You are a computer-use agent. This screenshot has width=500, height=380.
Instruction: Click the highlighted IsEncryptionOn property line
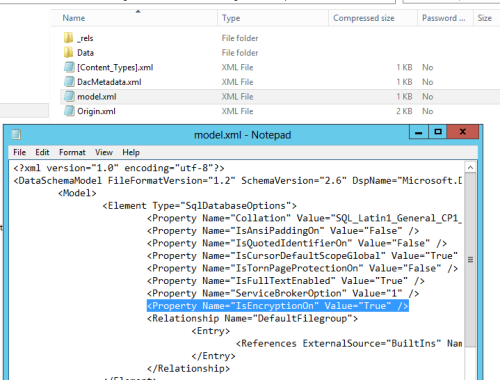click(278, 306)
